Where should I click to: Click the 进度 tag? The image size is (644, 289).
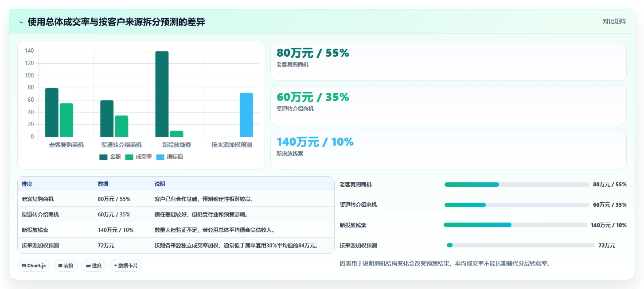click(94, 266)
